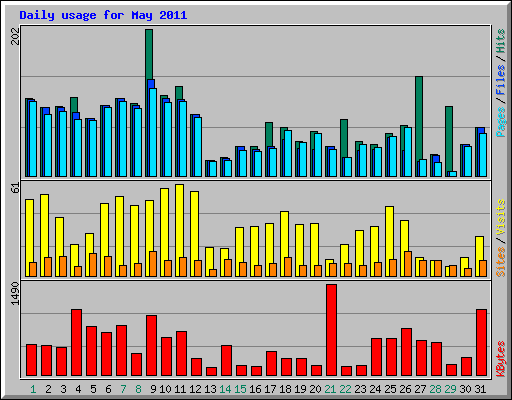Click the 61 scale value on the visits chart
512x400 pixels.
[15, 188]
